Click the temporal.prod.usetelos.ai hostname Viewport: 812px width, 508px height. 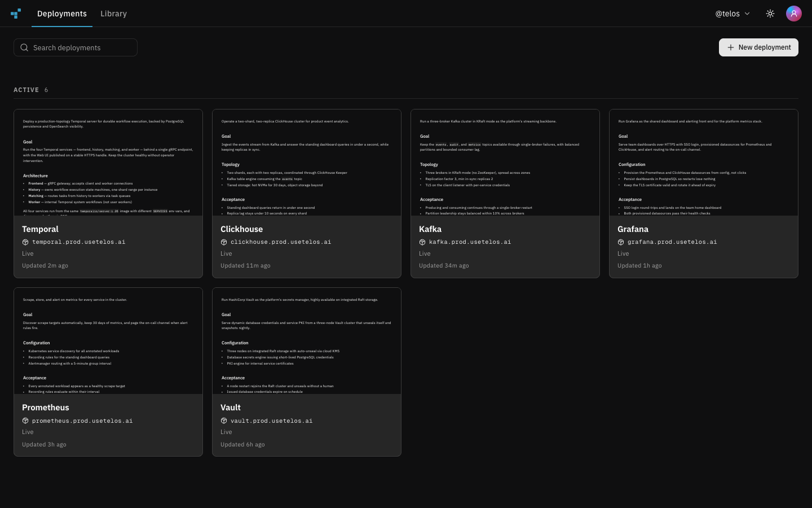click(79, 242)
